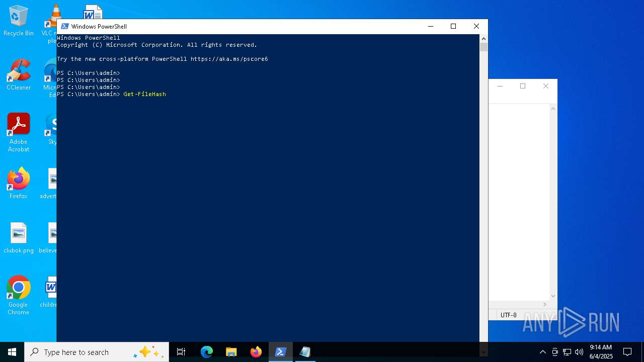This screenshot has width=644, height=362.
Task: Select the Microsoft Edge desktop shortcut
Action: point(51,78)
